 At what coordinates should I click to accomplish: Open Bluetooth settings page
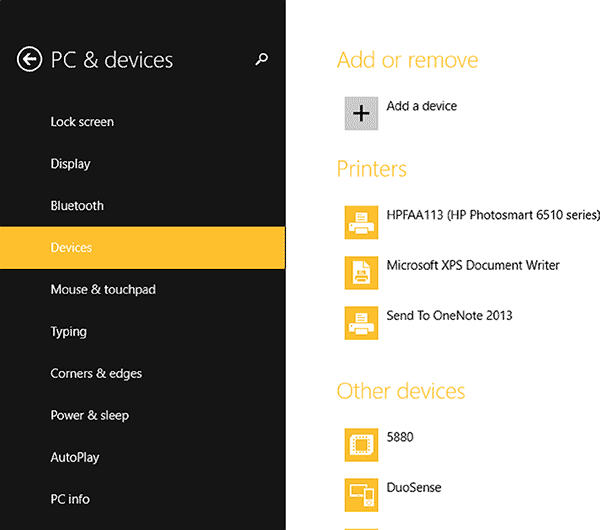(x=77, y=206)
